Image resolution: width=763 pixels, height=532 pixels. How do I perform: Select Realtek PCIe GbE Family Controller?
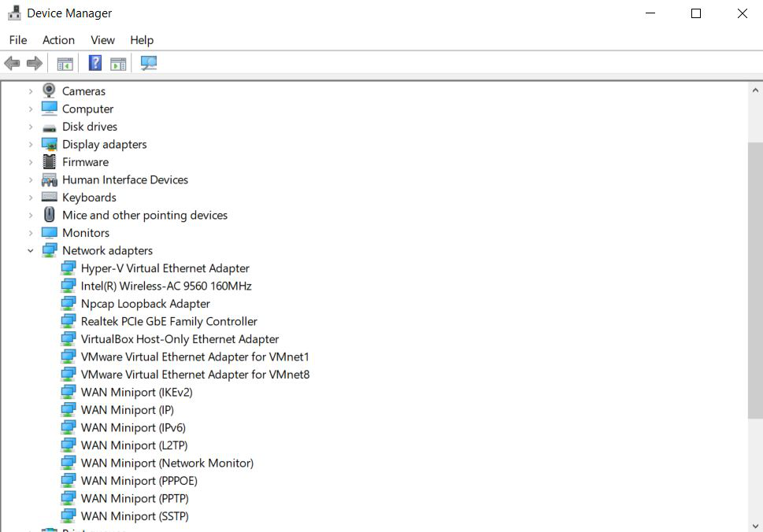click(169, 322)
